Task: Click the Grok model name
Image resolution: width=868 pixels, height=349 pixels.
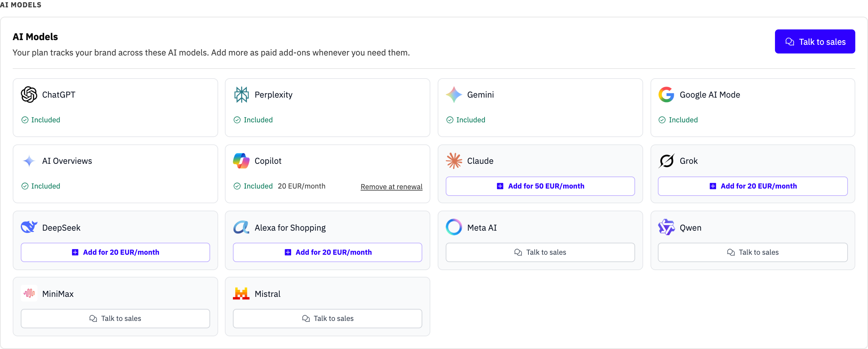Action: 689,161
